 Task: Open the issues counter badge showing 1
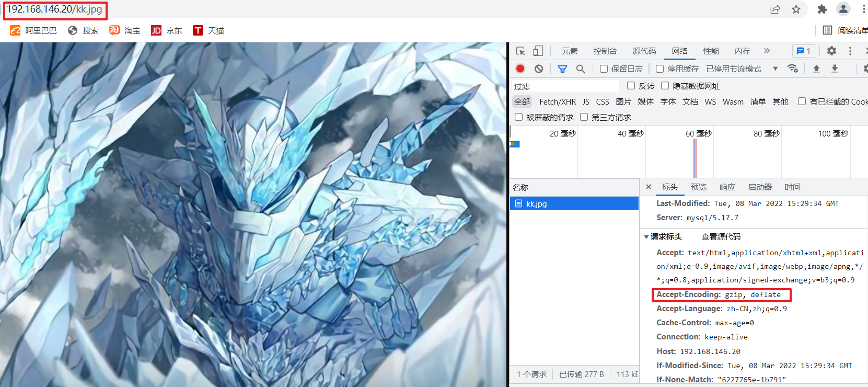(x=804, y=51)
